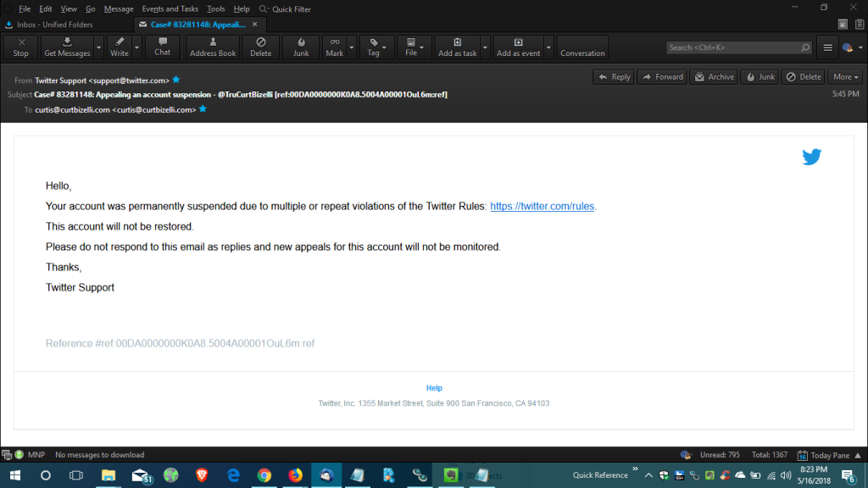Image resolution: width=868 pixels, height=488 pixels.
Task: Open the twitter.com/rules link
Action: (542, 207)
